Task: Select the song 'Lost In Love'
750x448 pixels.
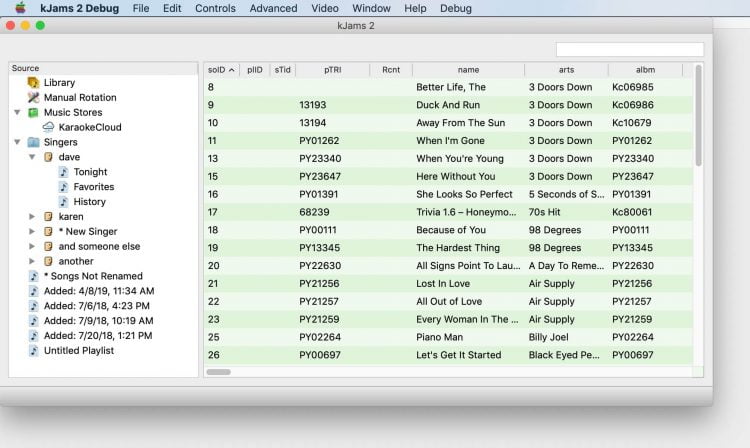Action: pos(443,284)
